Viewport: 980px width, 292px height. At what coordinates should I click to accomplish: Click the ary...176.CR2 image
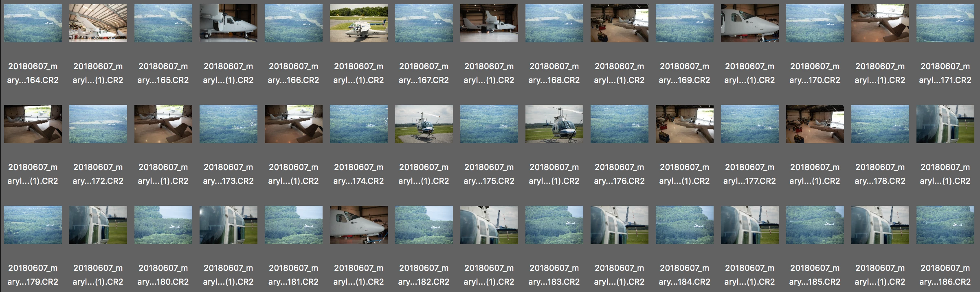[620, 124]
